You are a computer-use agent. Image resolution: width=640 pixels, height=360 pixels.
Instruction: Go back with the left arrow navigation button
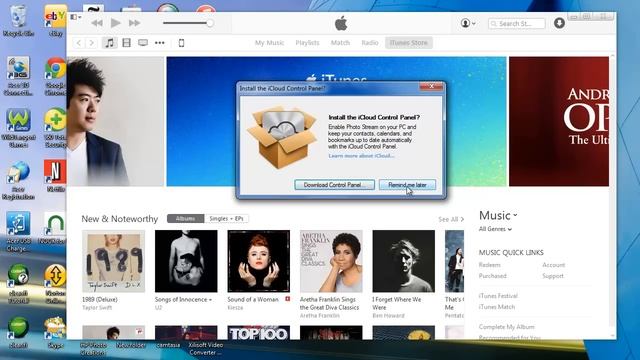[x=79, y=43]
